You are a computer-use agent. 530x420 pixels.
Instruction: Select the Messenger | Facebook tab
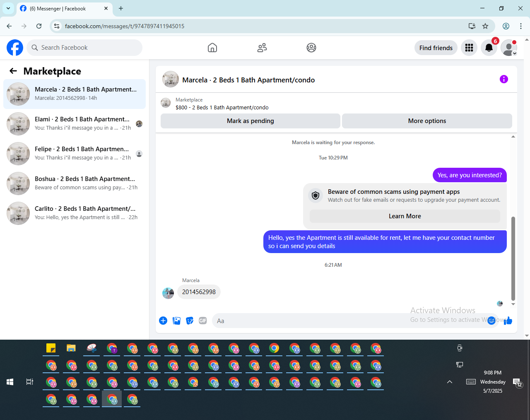(x=64, y=8)
